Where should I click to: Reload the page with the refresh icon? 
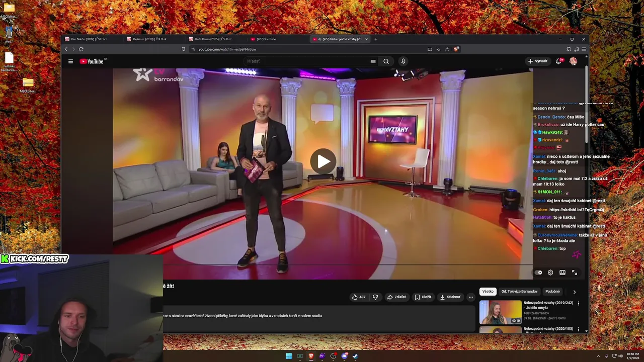click(x=81, y=49)
